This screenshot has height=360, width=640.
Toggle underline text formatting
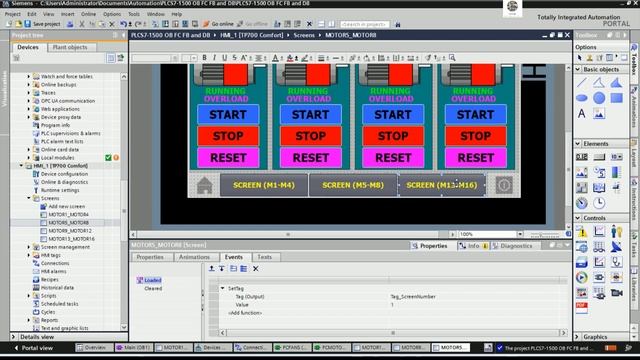(224, 58)
